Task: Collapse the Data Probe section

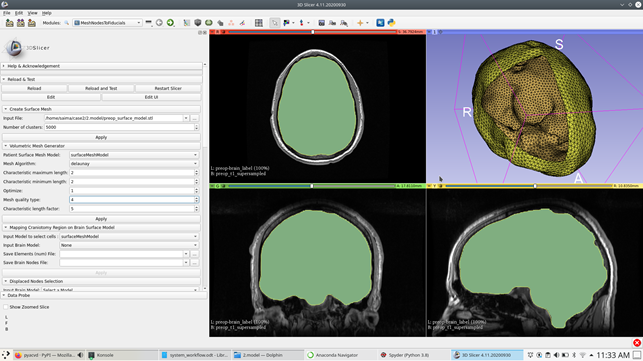Action: click(103, 295)
